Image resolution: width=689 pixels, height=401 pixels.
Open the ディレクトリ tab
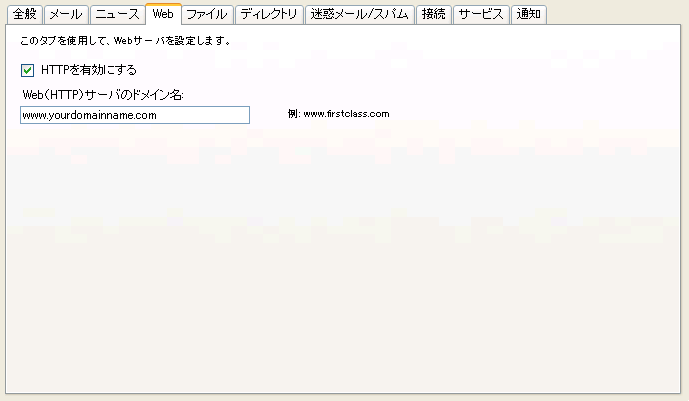pyautogui.click(x=269, y=14)
